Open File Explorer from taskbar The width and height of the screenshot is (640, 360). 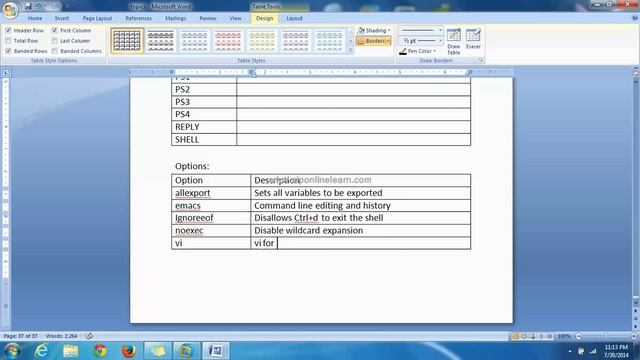coord(71,351)
